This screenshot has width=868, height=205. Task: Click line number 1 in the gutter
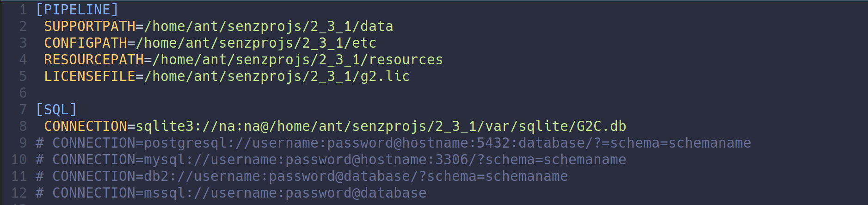pyautogui.click(x=23, y=10)
